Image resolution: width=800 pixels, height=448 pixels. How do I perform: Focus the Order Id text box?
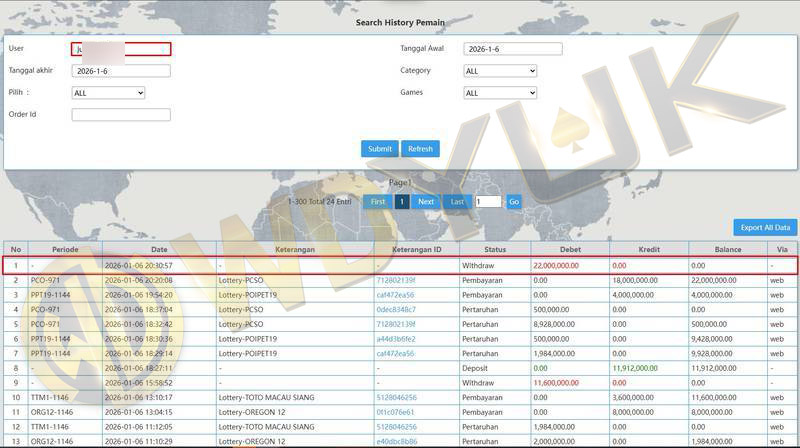coord(121,115)
